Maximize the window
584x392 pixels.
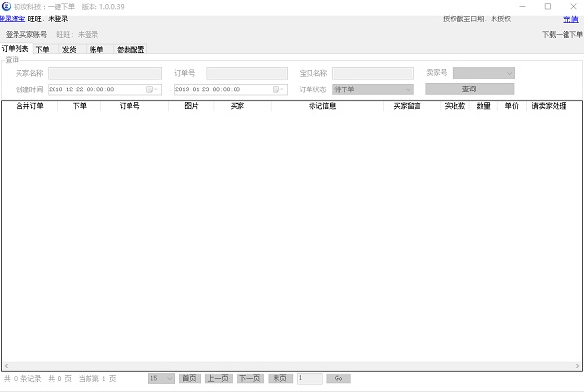[x=548, y=7]
